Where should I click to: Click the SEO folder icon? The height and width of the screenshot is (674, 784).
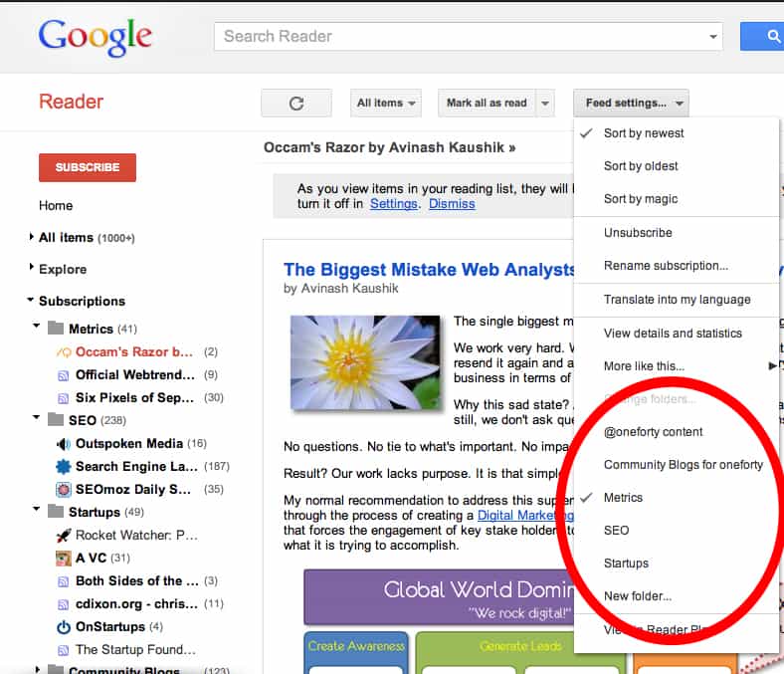click(56, 419)
